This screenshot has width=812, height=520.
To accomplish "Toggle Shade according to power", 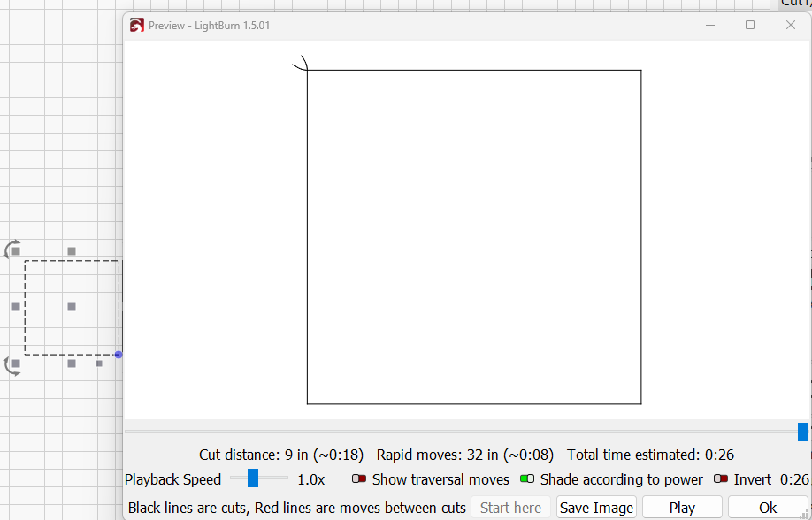I will (x=527, y=479).
